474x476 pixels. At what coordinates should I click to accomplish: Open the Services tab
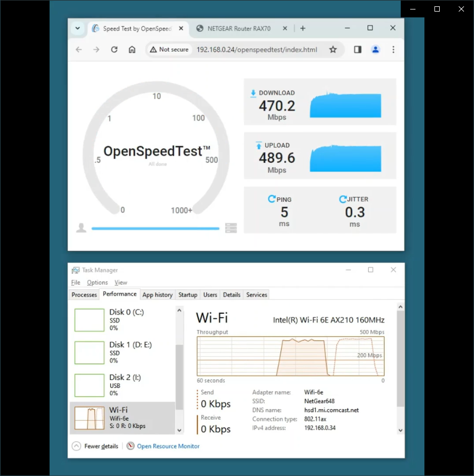coord(257,295)
